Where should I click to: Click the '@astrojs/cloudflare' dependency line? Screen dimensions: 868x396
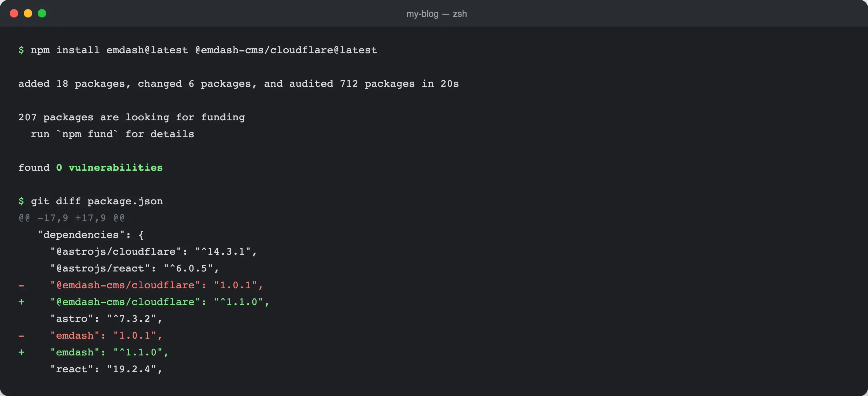pos(154,252)
